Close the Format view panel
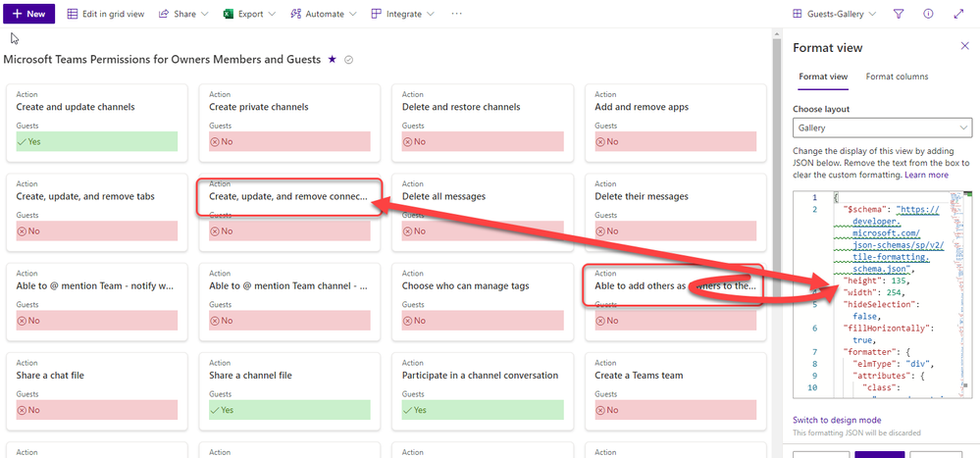This screenshot has height=458, width=980. 964,46
